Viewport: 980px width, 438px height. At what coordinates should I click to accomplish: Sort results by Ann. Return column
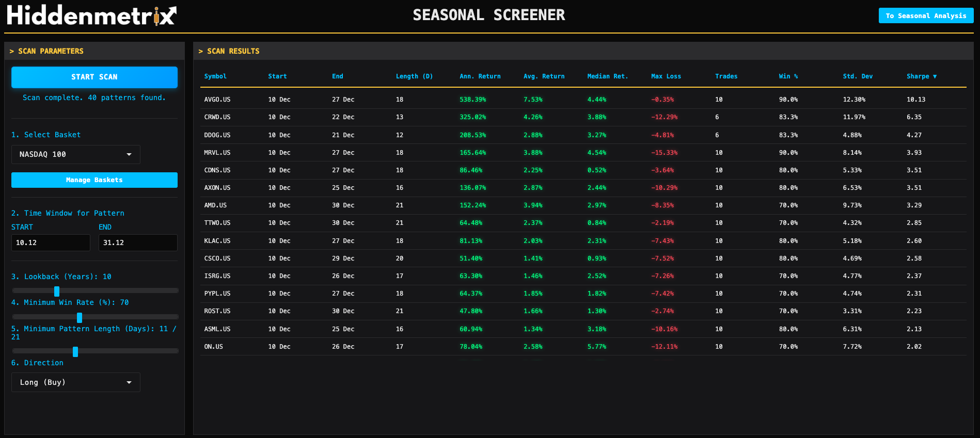(x=480, y=76)
